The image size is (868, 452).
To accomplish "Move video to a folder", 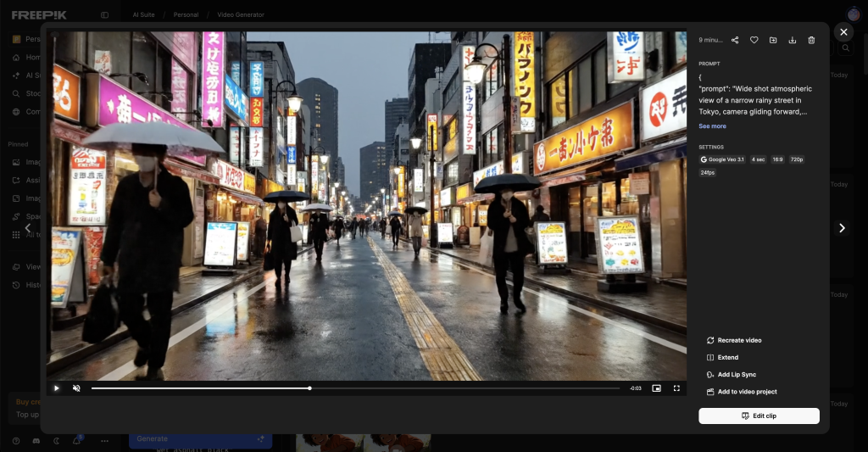I will [773, 40].
